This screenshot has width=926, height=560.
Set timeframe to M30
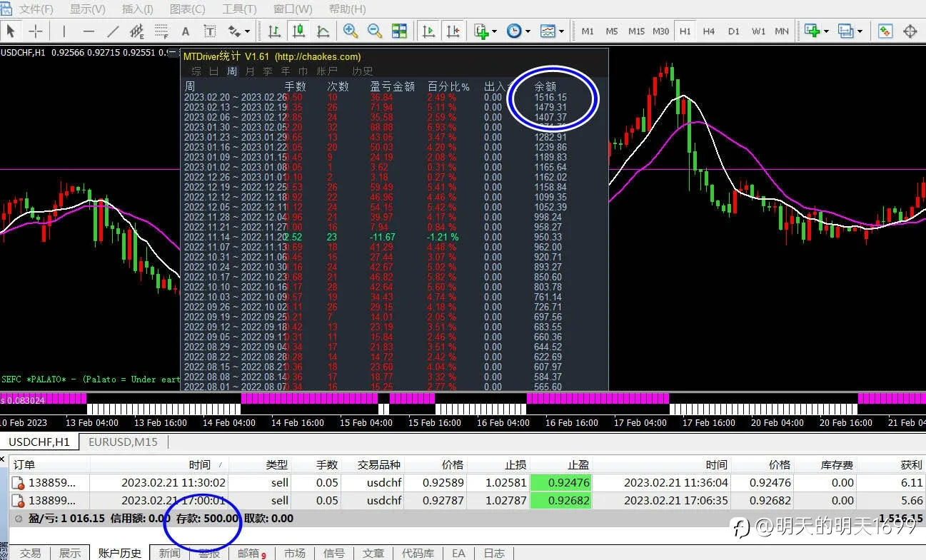pos(661,31)
